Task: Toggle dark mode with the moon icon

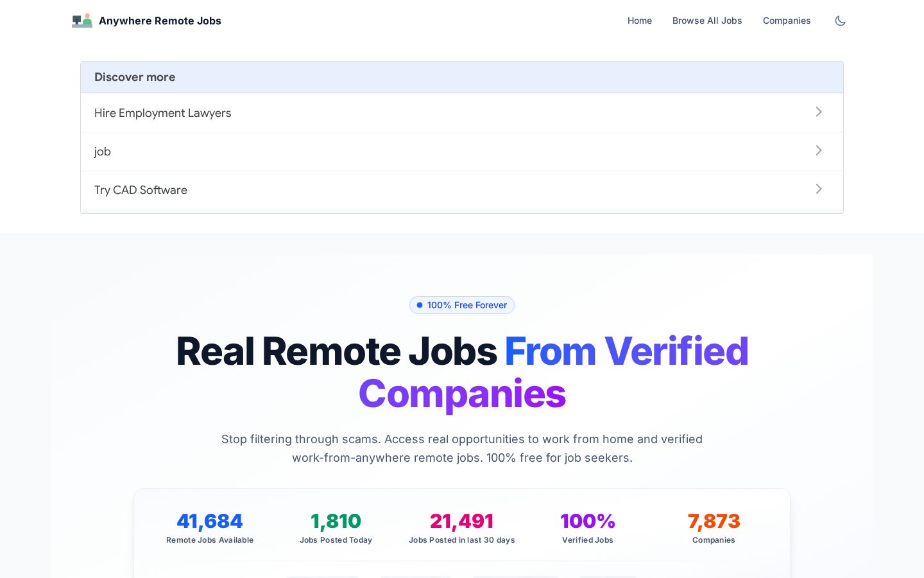Action: pyautogui.click(x=840, y=21)
